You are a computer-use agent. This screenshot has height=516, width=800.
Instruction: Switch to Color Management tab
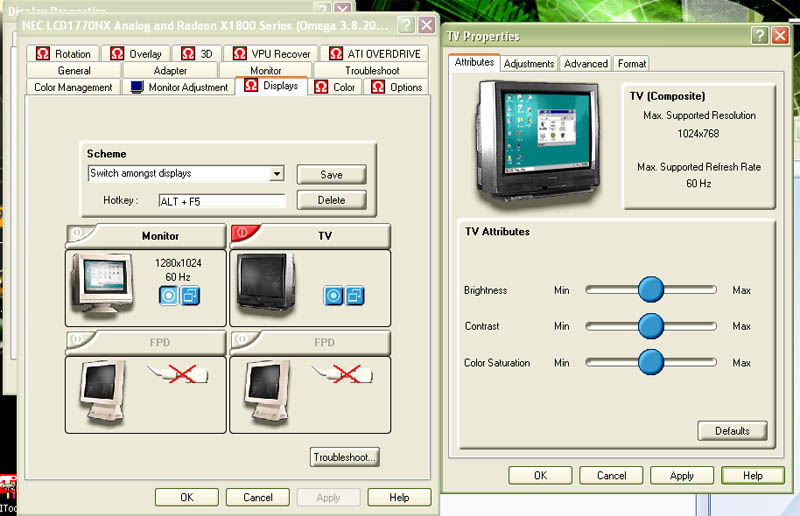[x=73, y=87]
